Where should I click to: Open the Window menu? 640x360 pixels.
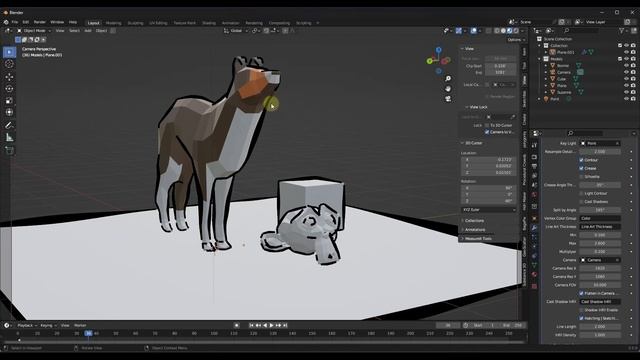pyautogui.click(x=57, y=22)
